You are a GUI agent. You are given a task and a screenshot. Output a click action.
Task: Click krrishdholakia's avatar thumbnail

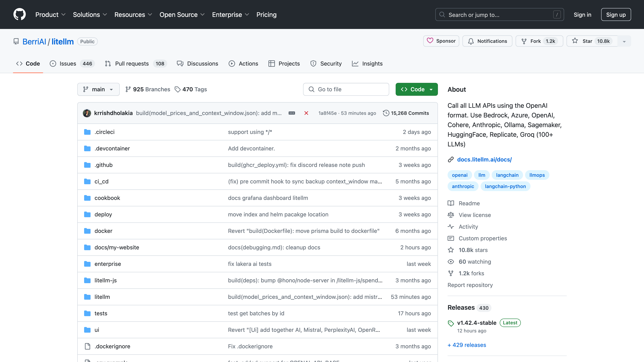point(87,113)
